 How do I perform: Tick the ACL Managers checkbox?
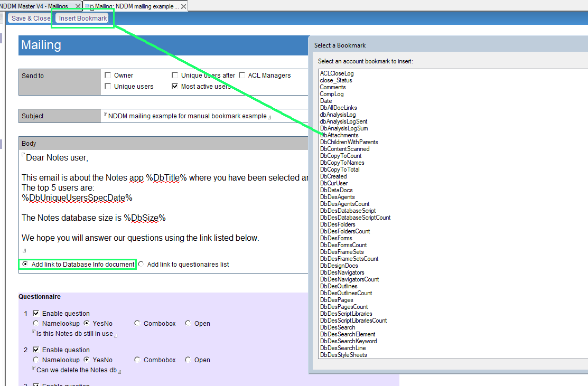tap(242, 76)
